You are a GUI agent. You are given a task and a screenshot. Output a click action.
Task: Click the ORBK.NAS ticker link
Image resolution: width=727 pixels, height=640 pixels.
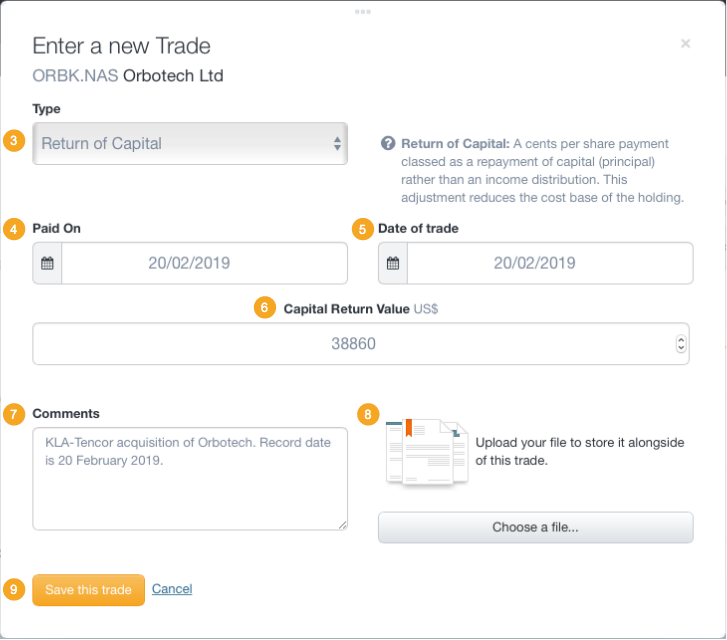pos(75,76)
